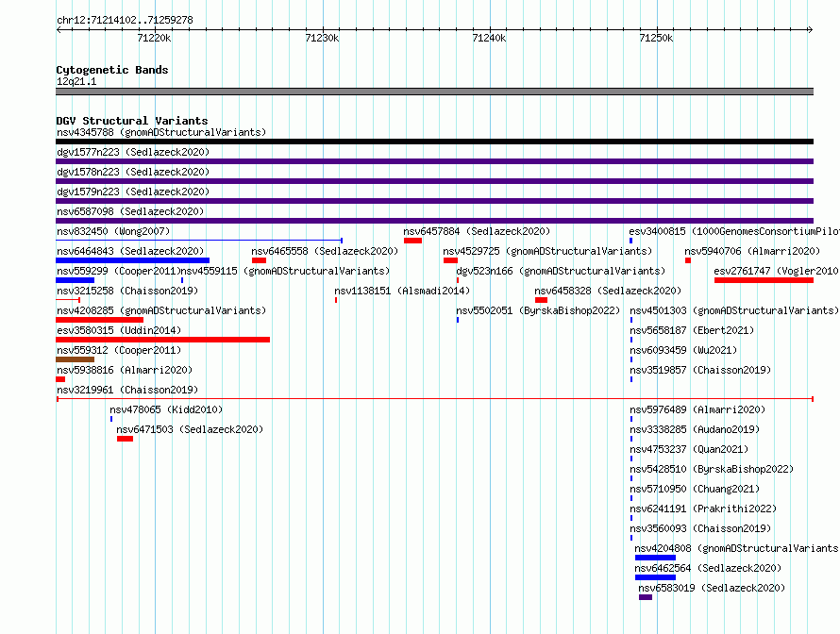Open variant dgv1577n223 (Sedlazeck2020)
The height and width of the screenshot is (634, 840).
(x=133, y=152)
